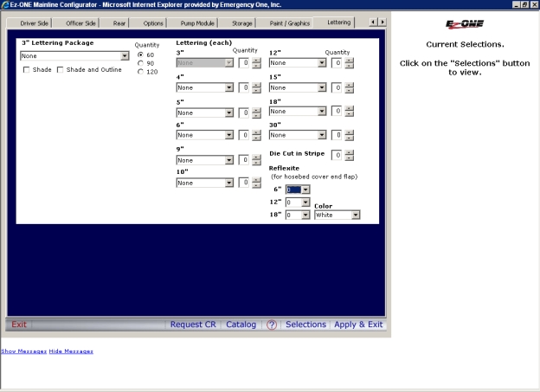Image resolution: width=540 pixels, height=392 pixels.
Task: Select the 60 quantity radio button
Action: pyautogui.click(x=140, y=55)
